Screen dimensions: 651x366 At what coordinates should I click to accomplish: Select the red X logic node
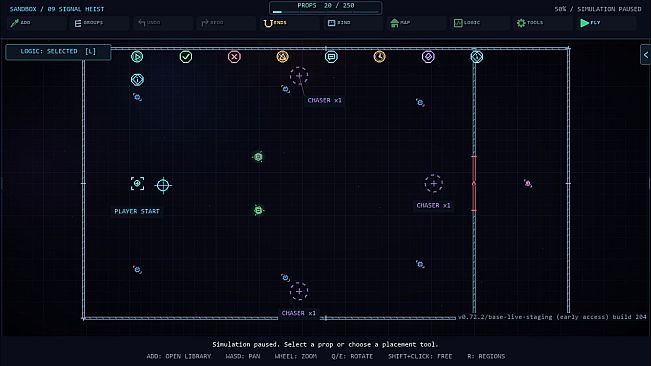(x=234, y=56)
